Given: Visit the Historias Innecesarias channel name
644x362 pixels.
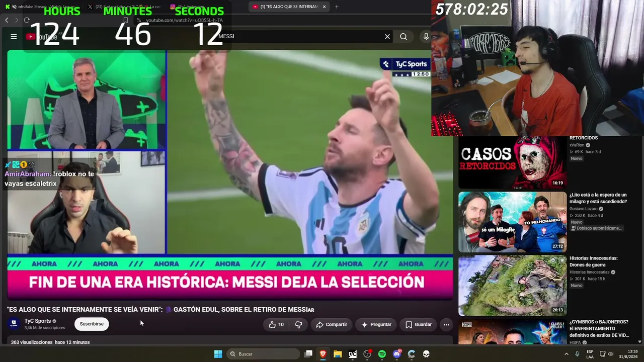Looking at the screenshot, I should click(590, 272).
